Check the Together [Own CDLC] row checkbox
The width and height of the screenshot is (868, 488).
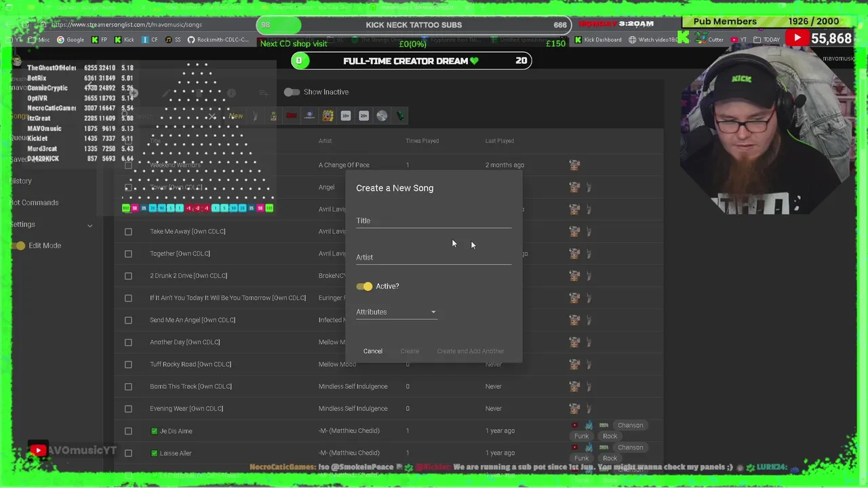[128, 253]
